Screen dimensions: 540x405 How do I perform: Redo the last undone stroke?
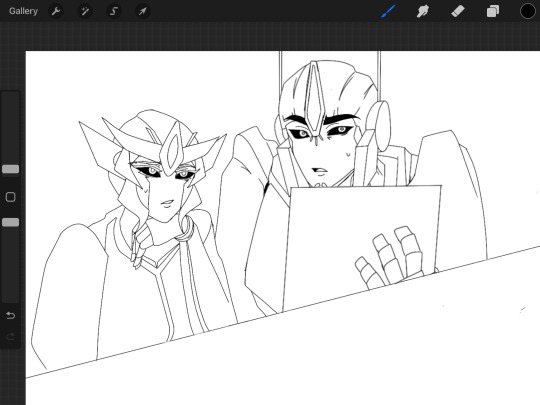pos(11,336)
